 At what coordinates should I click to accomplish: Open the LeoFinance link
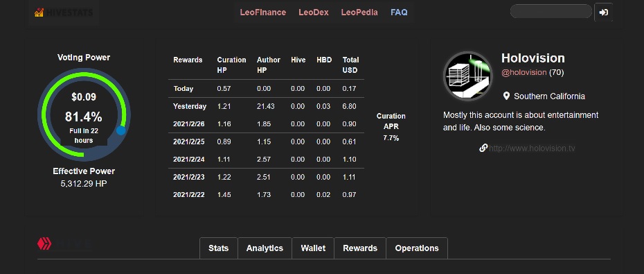pyautogui.click(x=263, y=12)
